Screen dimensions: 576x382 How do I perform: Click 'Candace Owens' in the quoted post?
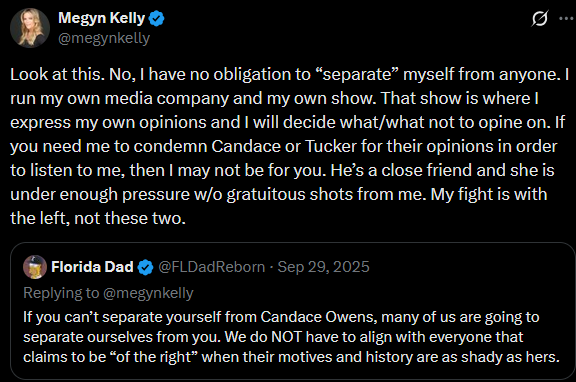[x=319, y=317]
